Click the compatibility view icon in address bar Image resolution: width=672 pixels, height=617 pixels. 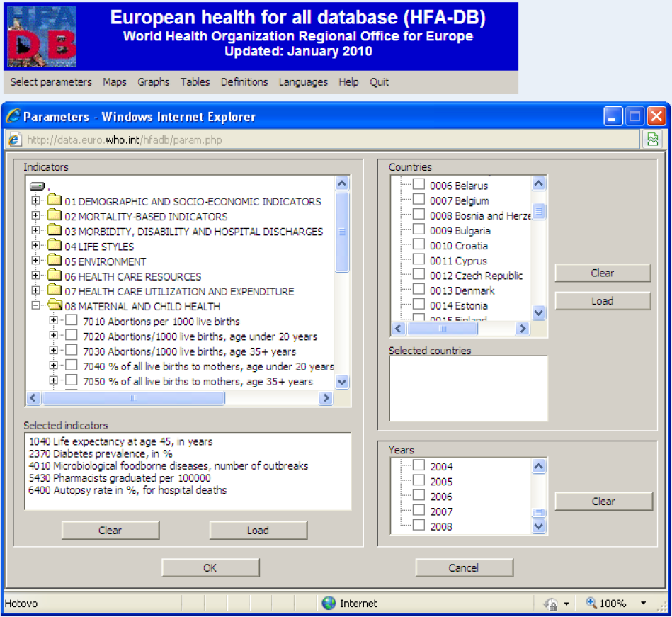point(652,140)
